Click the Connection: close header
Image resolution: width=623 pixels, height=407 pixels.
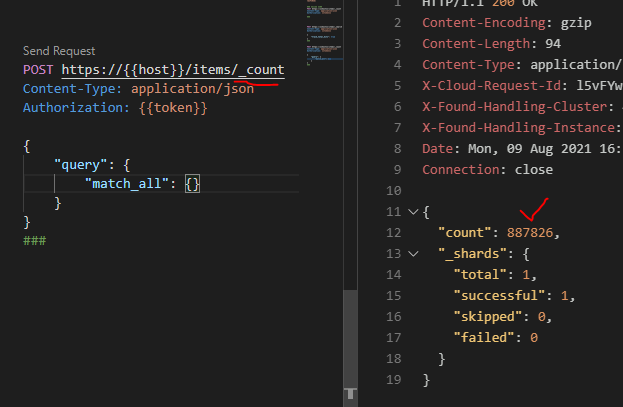click(487, 169)
